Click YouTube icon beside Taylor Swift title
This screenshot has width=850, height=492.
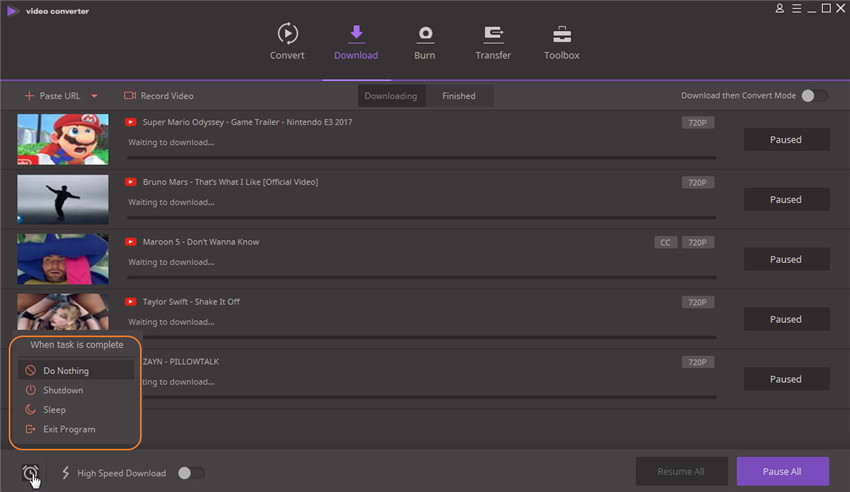(131, 302)
